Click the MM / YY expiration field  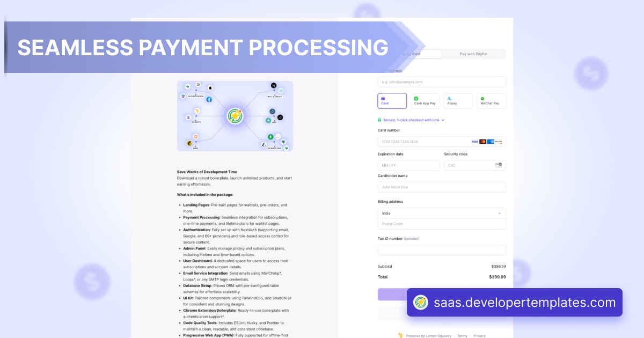[408, 165]
